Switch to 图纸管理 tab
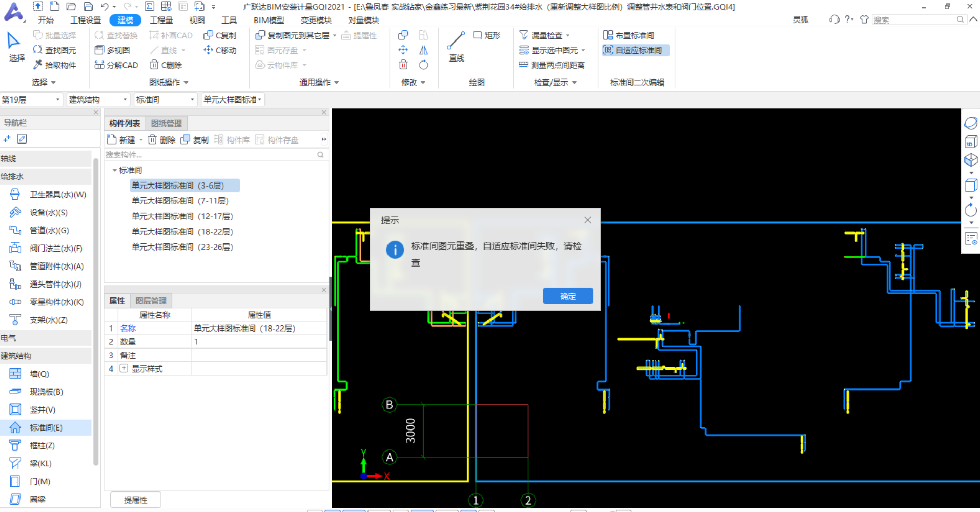Image resolution: width=980 pixels, height=512 pixels. 167,124
